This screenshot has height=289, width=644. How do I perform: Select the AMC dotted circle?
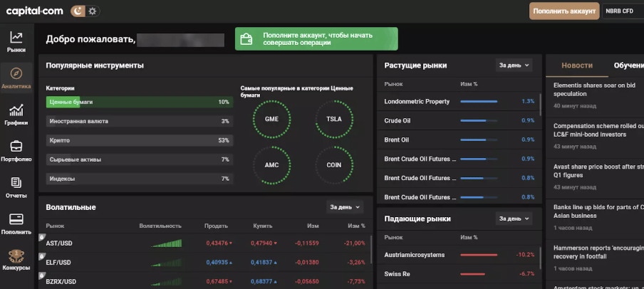(271, 165)
